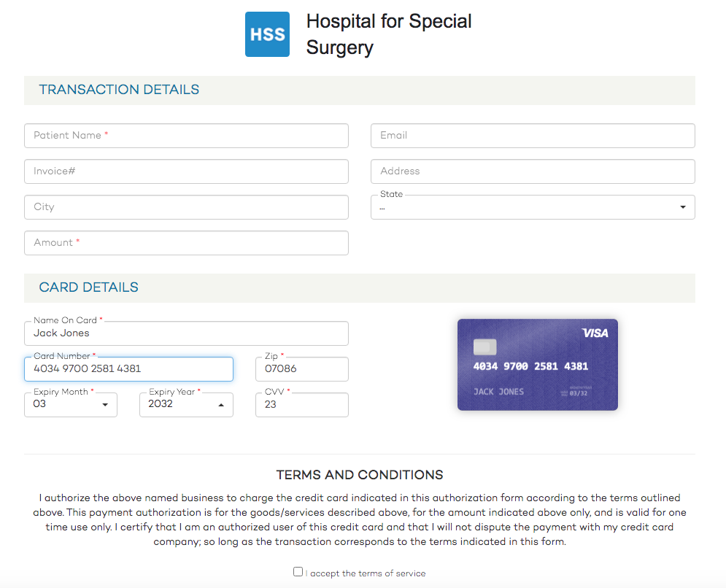The image size is (726, 588).
Task: Open the Expiry Year dropdown showing 2032
Action: point(186,405)
